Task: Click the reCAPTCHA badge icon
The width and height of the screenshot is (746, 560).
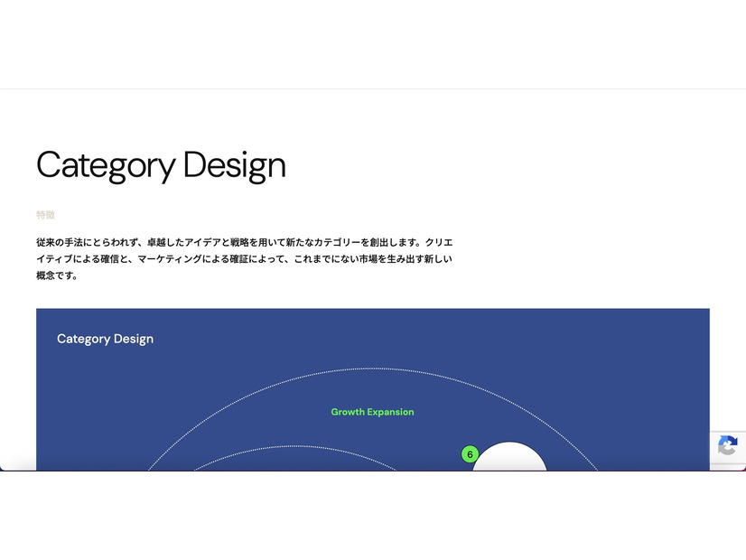Action: [728, 446]
